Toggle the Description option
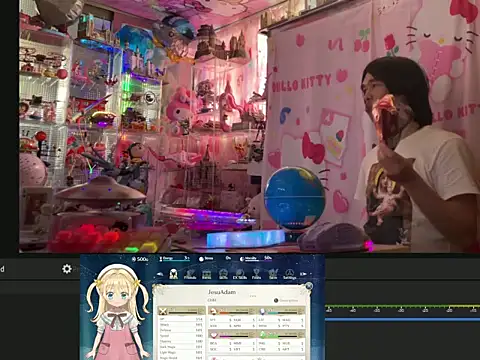 click(x=286, y=301)
